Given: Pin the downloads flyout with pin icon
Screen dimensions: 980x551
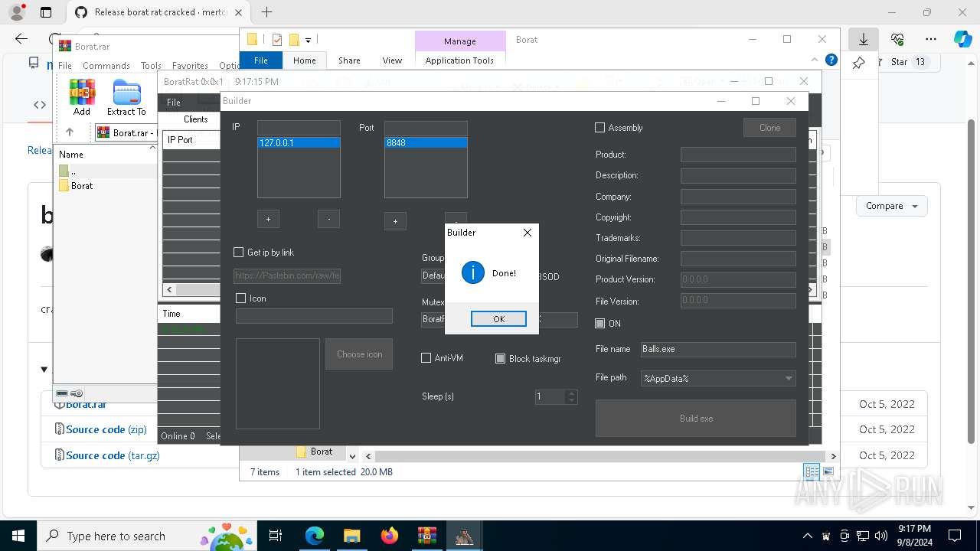Looking at the screenshot, I should (859, 63).
